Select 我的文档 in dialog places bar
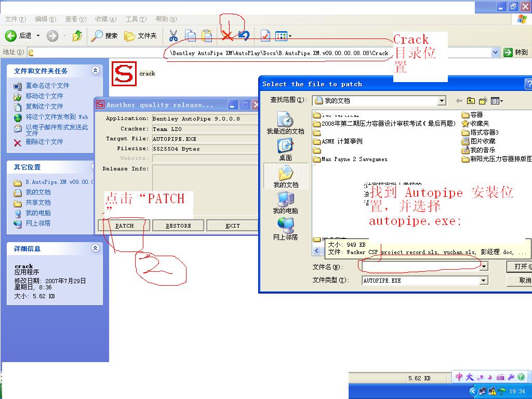 click(286, 176)
